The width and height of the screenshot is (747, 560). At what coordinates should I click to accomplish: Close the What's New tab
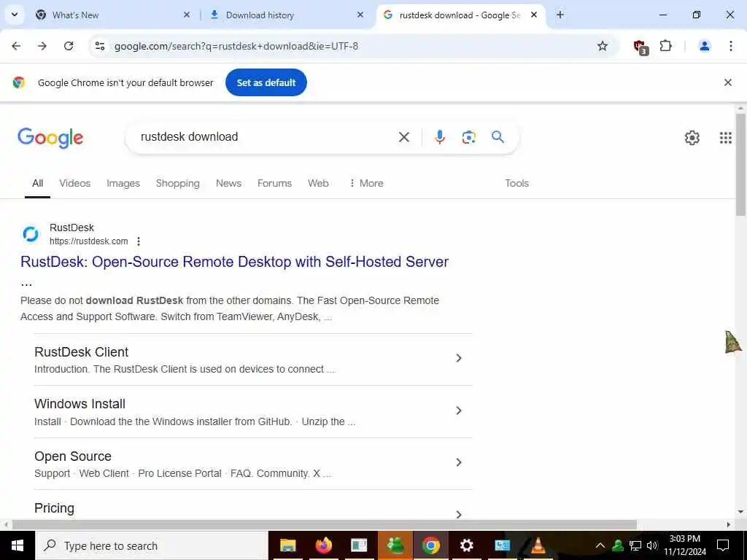[187, 15]
